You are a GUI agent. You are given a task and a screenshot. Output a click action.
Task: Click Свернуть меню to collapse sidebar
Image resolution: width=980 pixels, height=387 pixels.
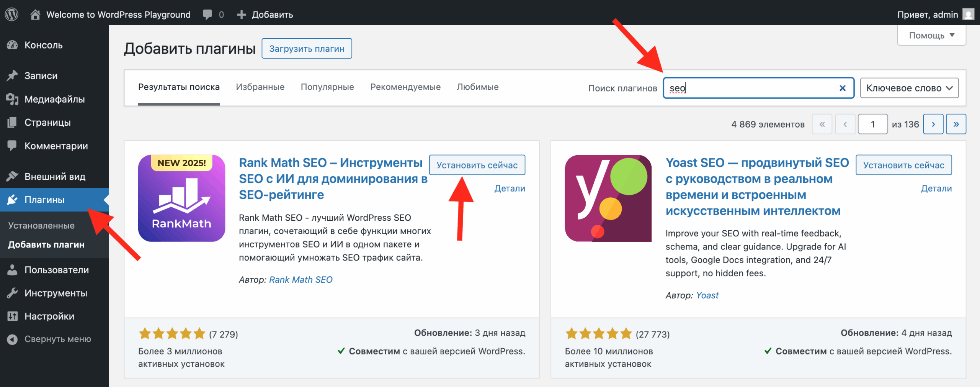(54, 339)
